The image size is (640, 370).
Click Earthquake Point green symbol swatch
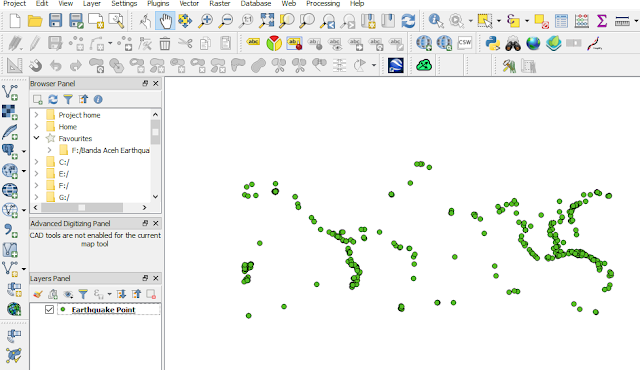(62, 309)
